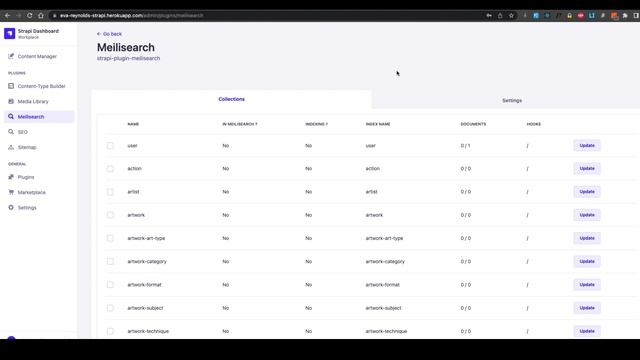Check the box for the action collection
The height and width of the screenshot is (360, 640).
pyautogui.click(x=110, y=169)
